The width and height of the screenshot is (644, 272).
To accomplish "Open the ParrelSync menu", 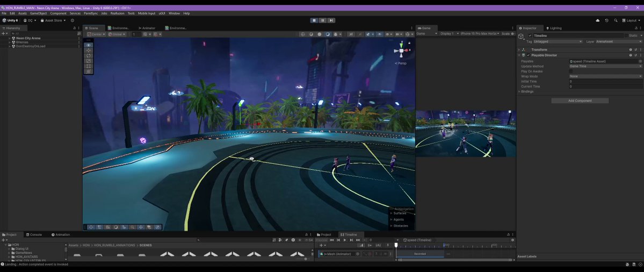I will click(91, 13).
